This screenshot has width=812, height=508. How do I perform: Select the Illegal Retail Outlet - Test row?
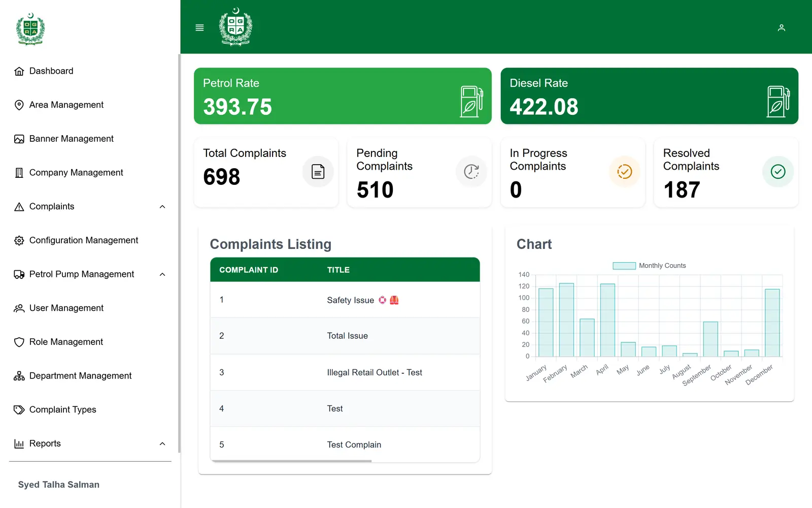[345, 372]
